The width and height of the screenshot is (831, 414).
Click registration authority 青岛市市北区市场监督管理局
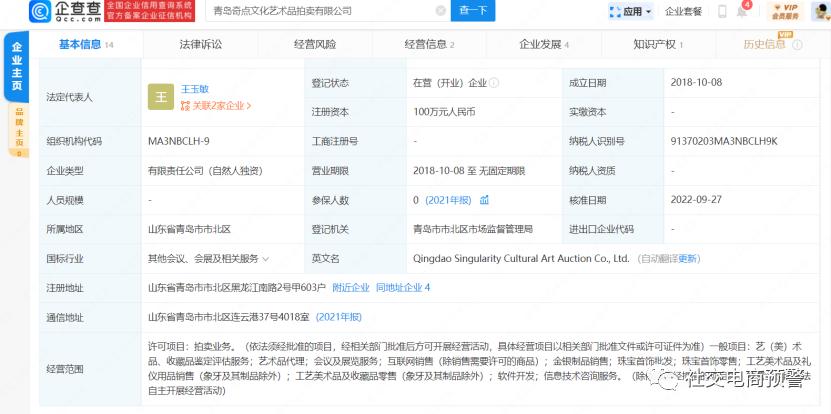tap(473, 230)
